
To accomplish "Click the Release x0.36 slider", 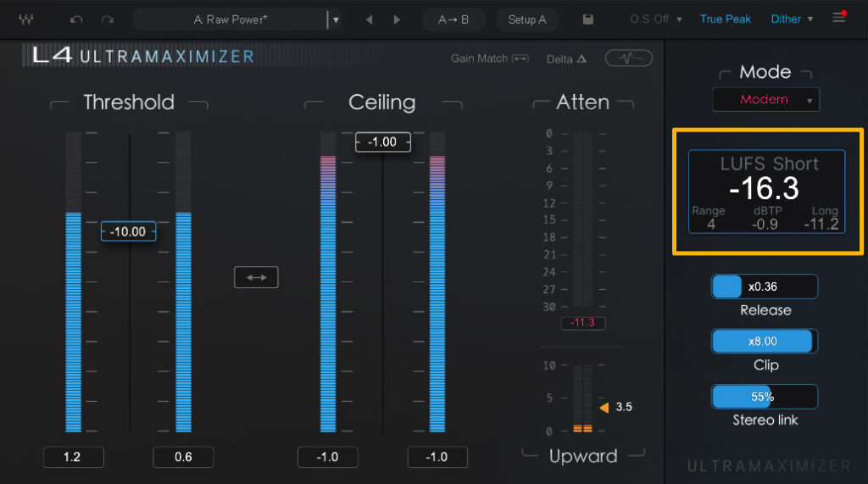I will click(764, 287).
